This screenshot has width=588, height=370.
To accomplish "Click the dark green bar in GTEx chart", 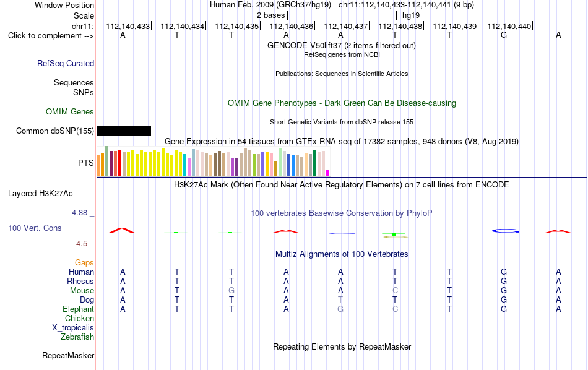I will (315, 163).
